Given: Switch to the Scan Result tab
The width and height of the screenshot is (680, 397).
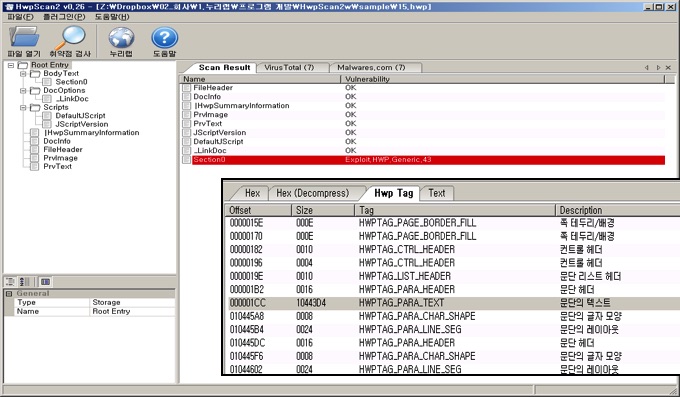Looking at the screenshot, I should click(224, 68).
